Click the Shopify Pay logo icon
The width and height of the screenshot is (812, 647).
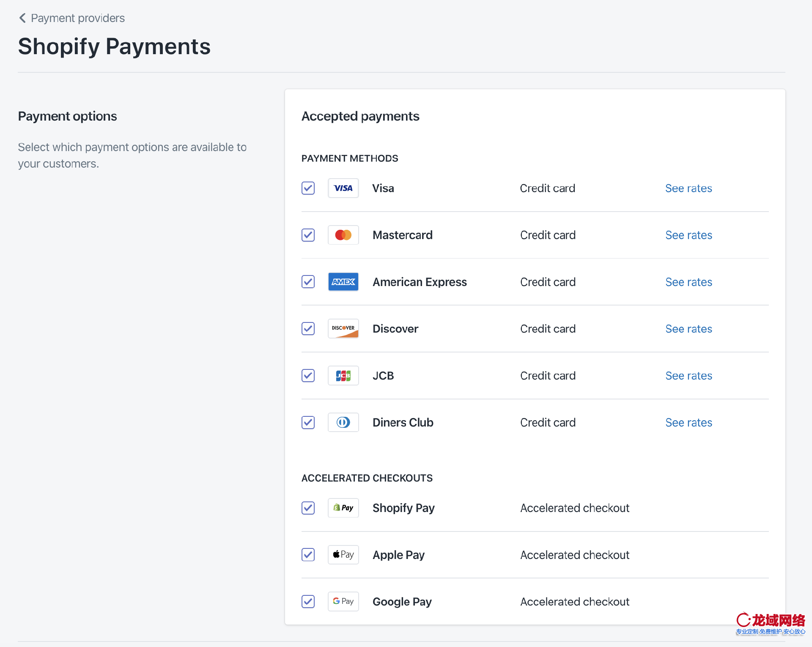[343, 508]
